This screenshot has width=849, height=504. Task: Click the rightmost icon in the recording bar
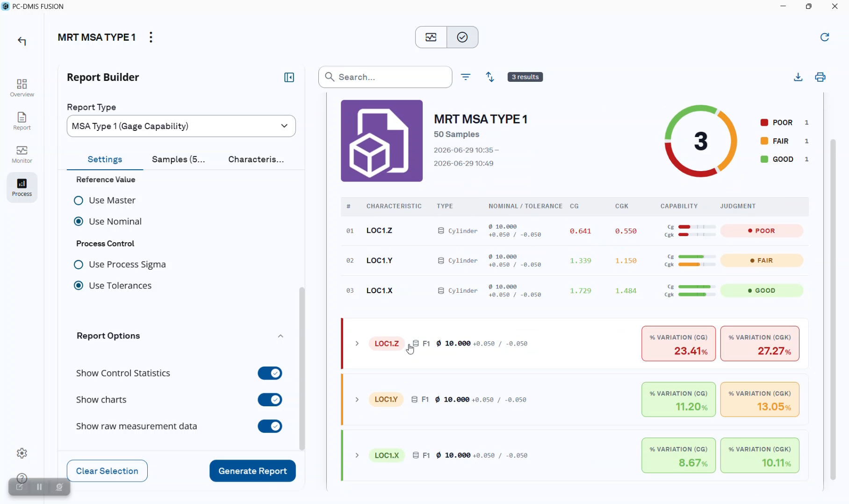(x=59, y=487)
